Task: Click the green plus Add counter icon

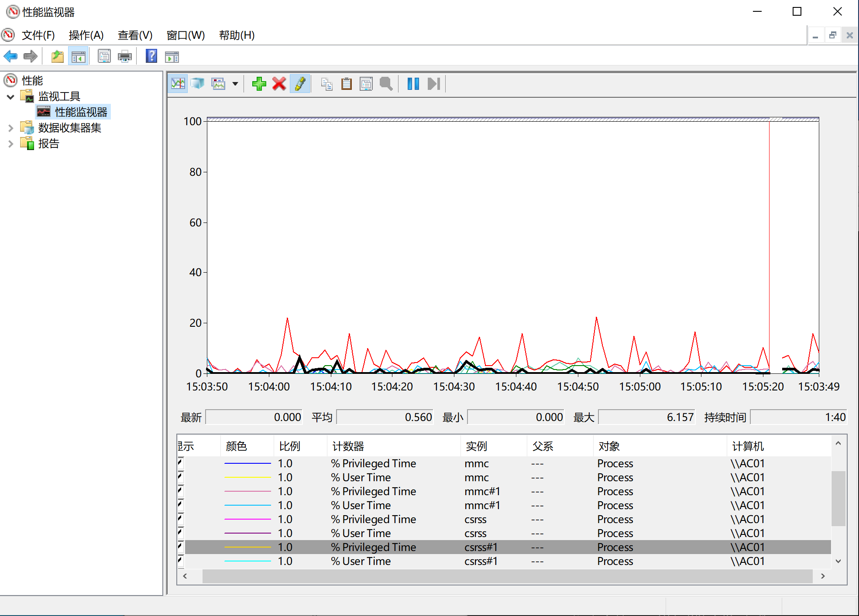Action: [x=259, y=84]
